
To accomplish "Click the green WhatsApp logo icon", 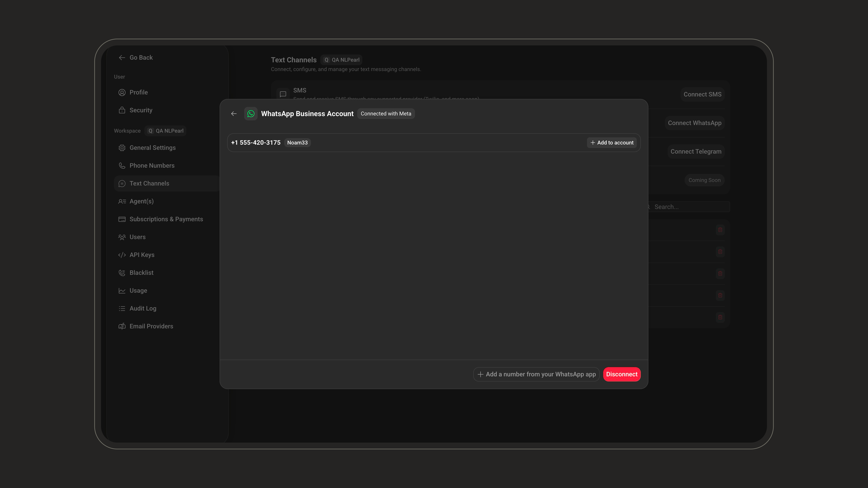I will tap(251, 114).
